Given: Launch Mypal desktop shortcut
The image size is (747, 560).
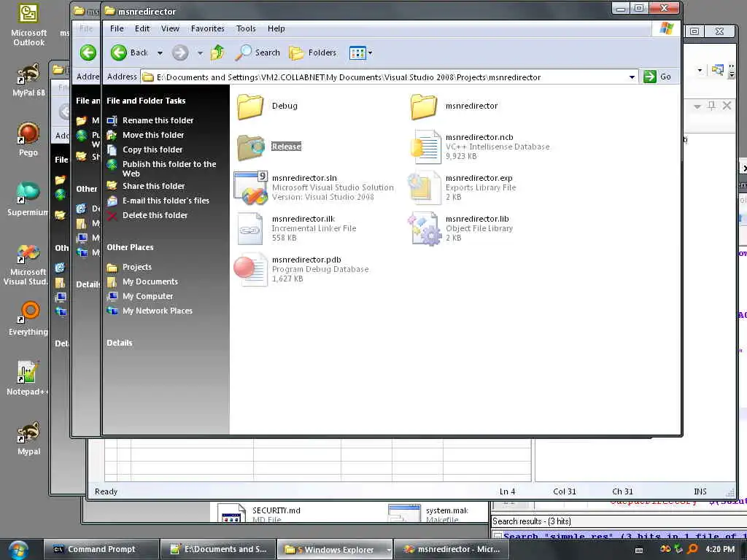Looking at the screenshot, I should tap(28, 438).
